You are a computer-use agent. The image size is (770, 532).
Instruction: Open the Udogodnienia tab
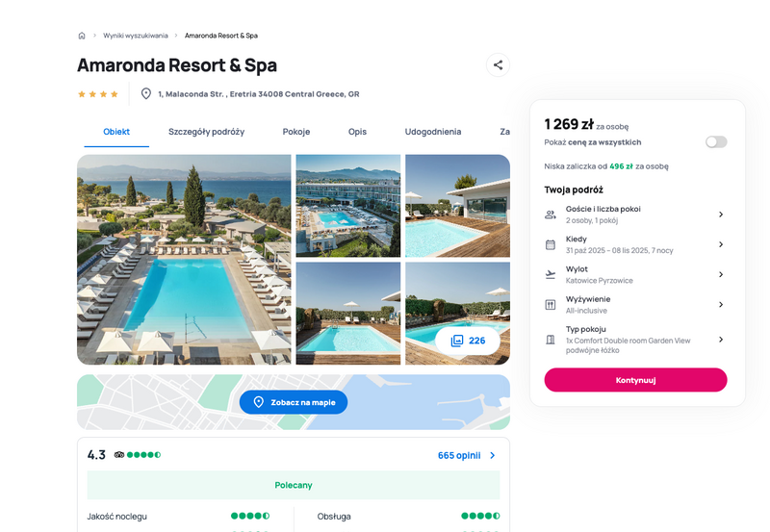432,132
